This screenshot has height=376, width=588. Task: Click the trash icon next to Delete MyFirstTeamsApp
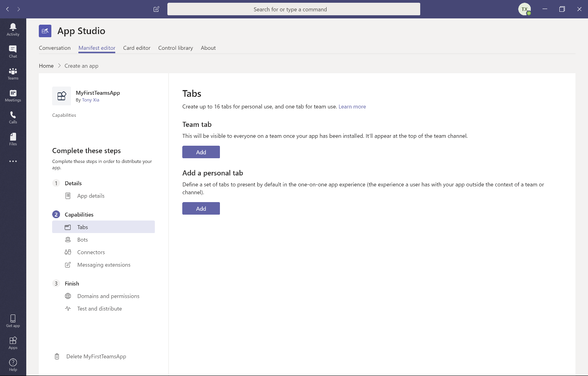pos(57,356)
